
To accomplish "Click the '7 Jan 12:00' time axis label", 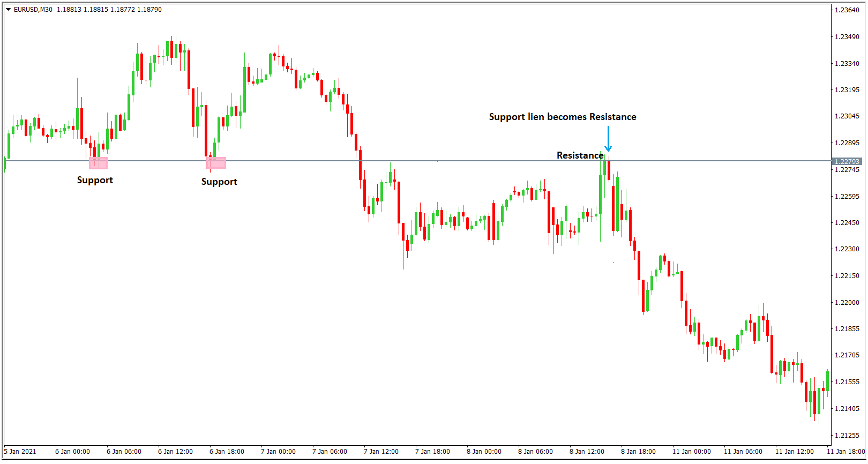I will click(381, 452).
